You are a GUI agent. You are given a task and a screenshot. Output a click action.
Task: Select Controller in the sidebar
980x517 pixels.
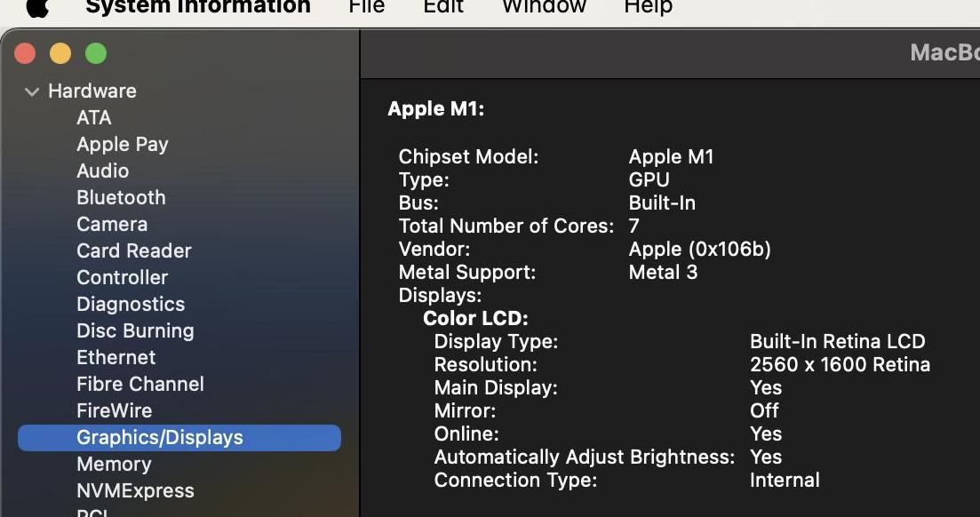[122, 277]
